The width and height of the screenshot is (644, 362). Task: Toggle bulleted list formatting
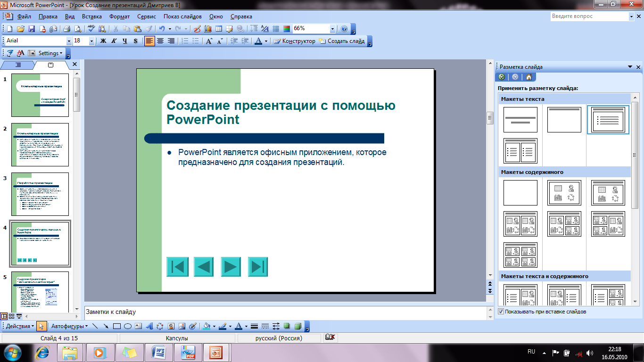pyautogui.click(x=196, y=41)
